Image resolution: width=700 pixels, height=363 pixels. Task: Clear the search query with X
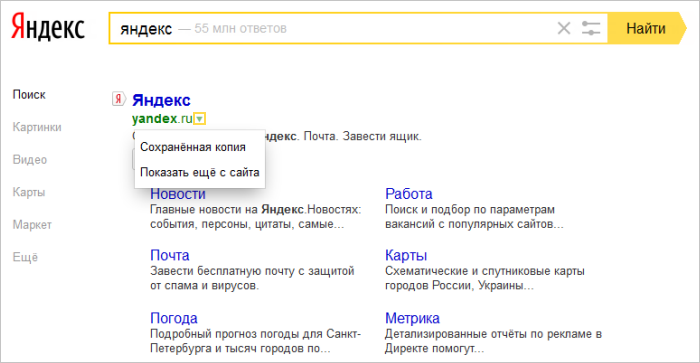564,29
